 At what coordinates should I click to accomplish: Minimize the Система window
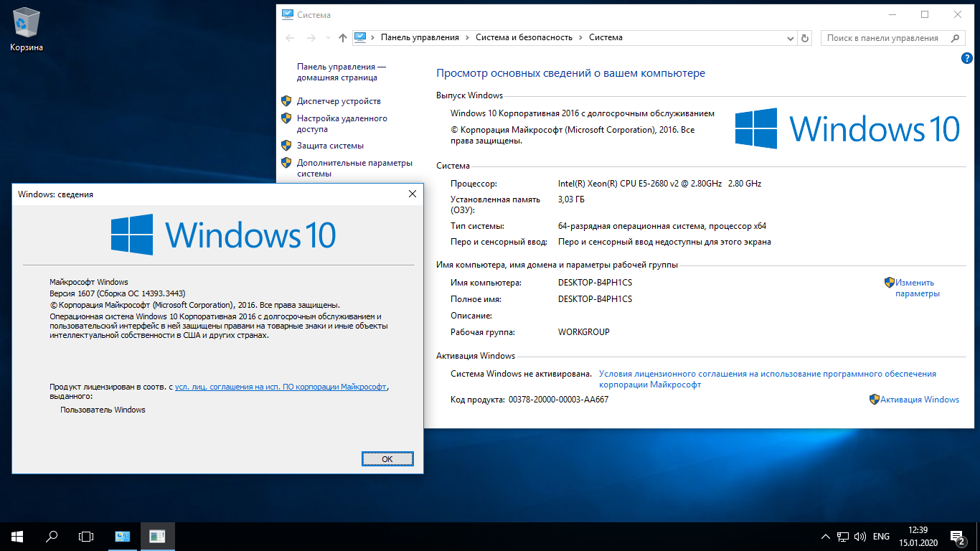[x=892, y=14]
